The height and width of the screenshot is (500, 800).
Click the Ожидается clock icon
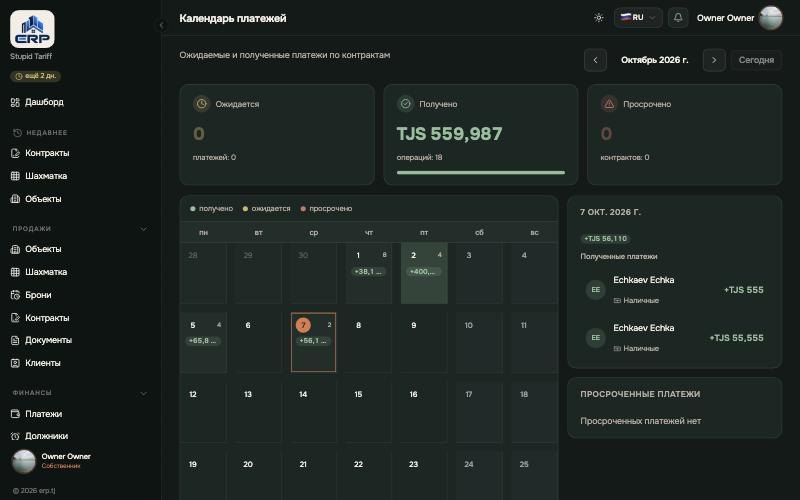(x=202, y=104)
